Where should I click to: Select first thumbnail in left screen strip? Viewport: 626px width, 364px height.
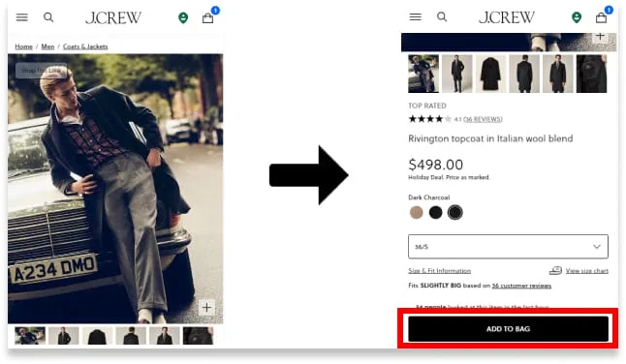pos(30,336)
